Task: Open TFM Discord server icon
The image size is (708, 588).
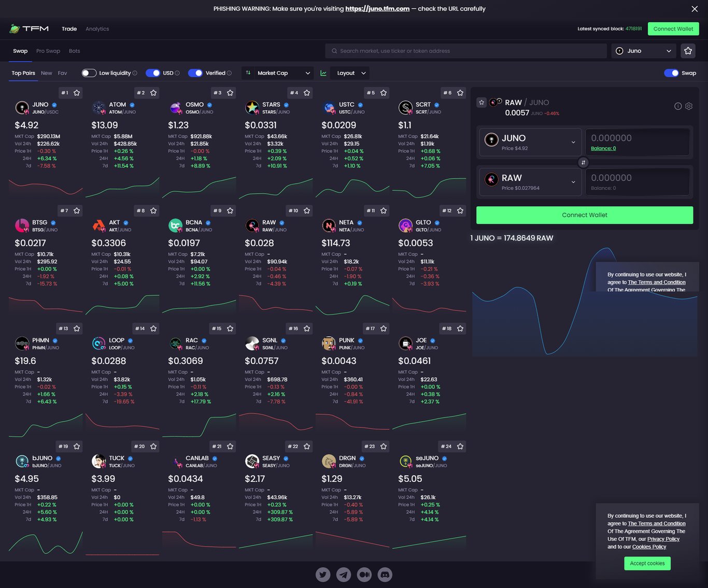Action: point(385,575)
